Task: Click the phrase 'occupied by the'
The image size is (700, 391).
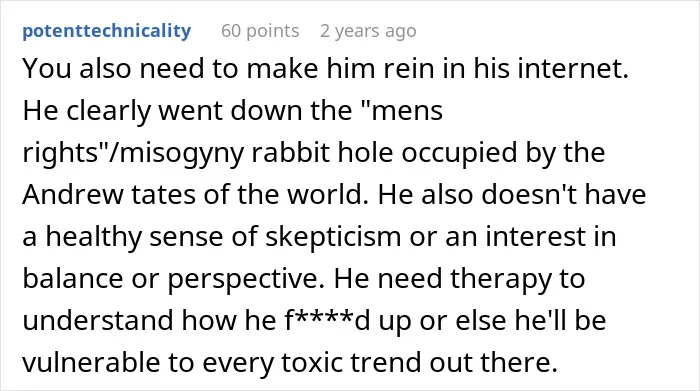Action: [503, 153]
